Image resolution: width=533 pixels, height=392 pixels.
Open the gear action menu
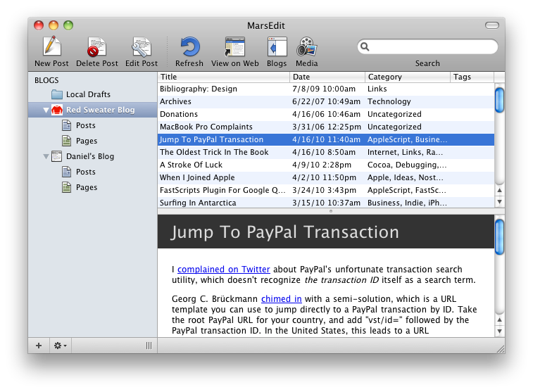tap(61, 346)
